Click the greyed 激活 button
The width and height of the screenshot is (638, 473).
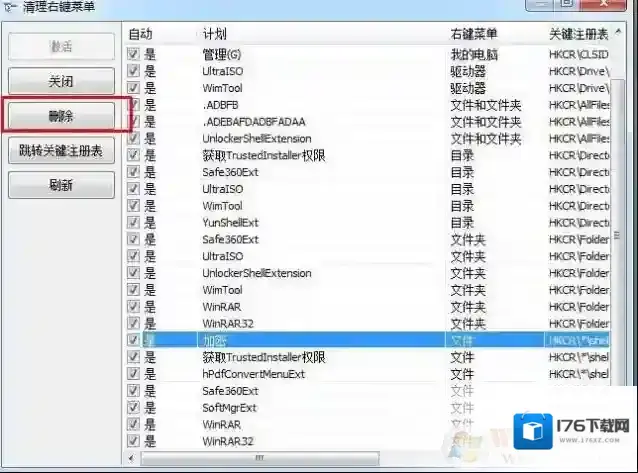(x=61, y=46)
